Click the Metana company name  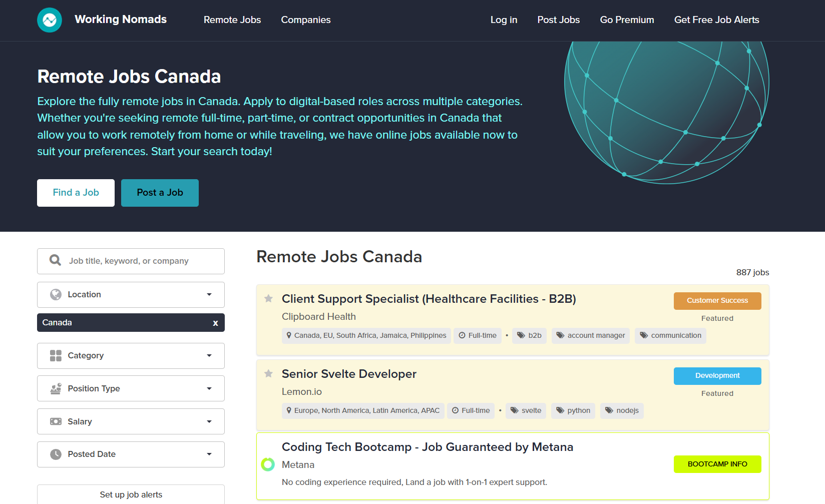298,465
